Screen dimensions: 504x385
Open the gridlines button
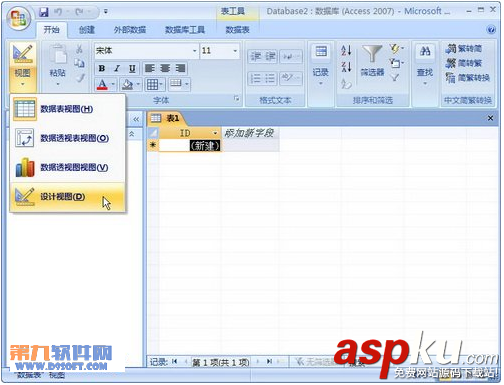coord(155,85)
